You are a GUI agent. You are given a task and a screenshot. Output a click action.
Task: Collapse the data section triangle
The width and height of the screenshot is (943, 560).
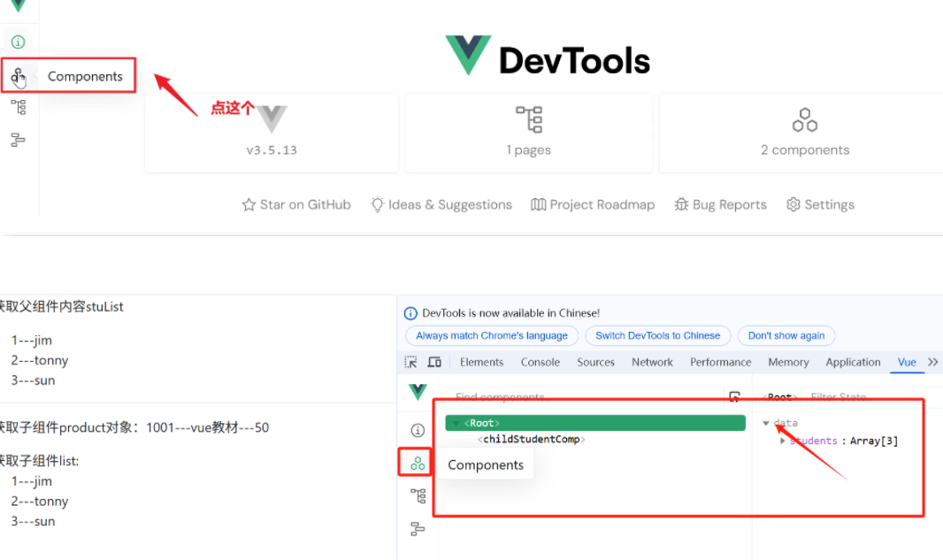pyautogui.click(x=766, y=424)
